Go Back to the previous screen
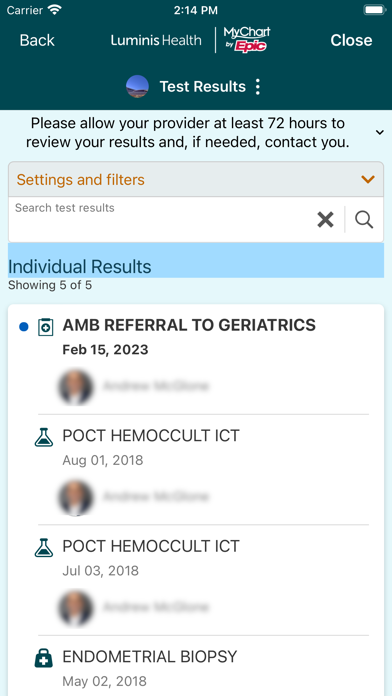Image resolution: width=392 pixels, height=696 pixels. tap(37, 40)
